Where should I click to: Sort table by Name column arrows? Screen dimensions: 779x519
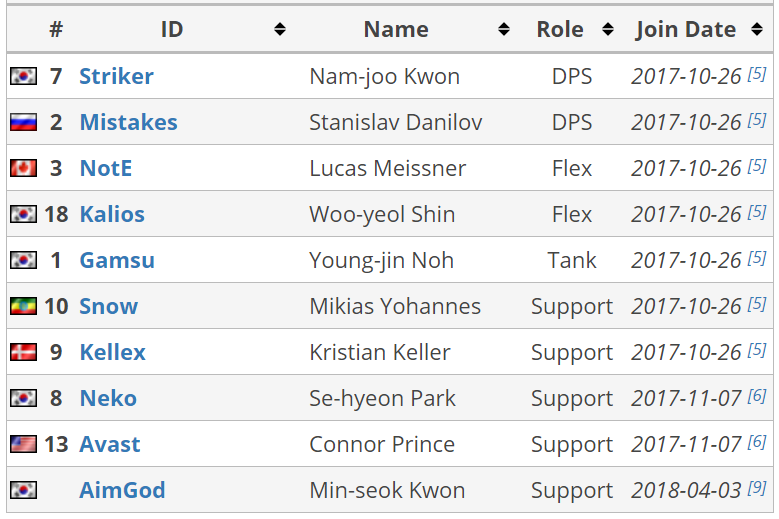point(504,29)
